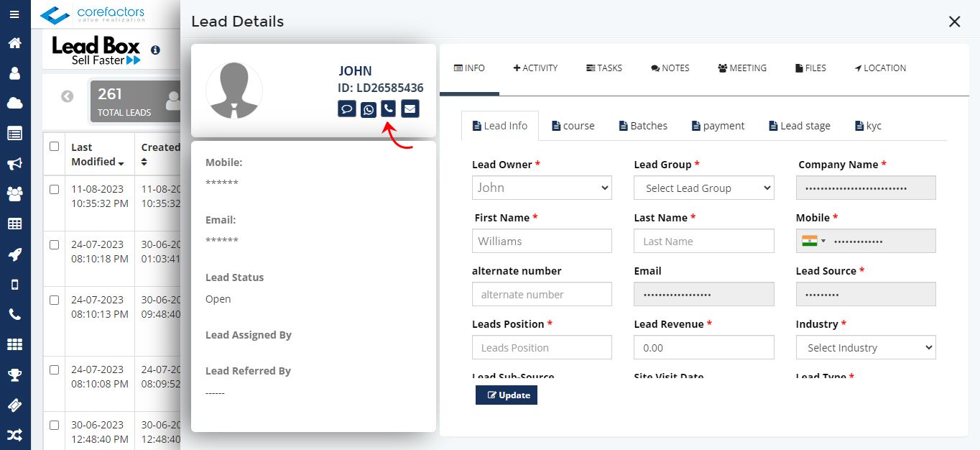This screenshot has height=450, width=980.
Task: Open the rocket icon in sidebar
Action: [14, 254]
